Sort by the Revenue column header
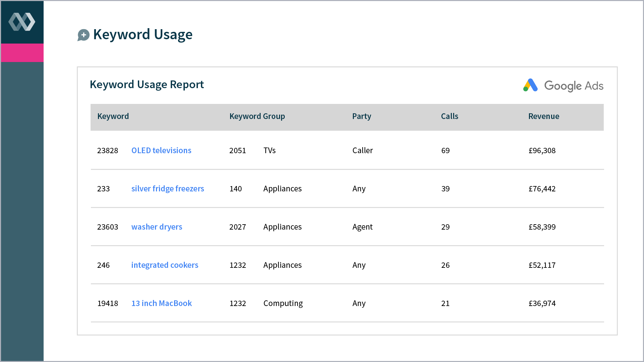The width and height of the screenshot is (644, 362). 544,116
